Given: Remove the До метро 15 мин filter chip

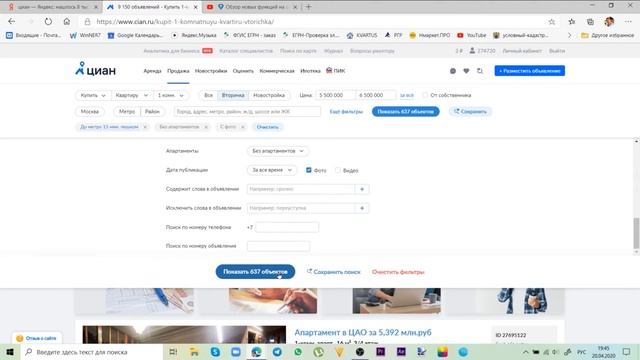Looking at the screenshot, I should point(145,127).
